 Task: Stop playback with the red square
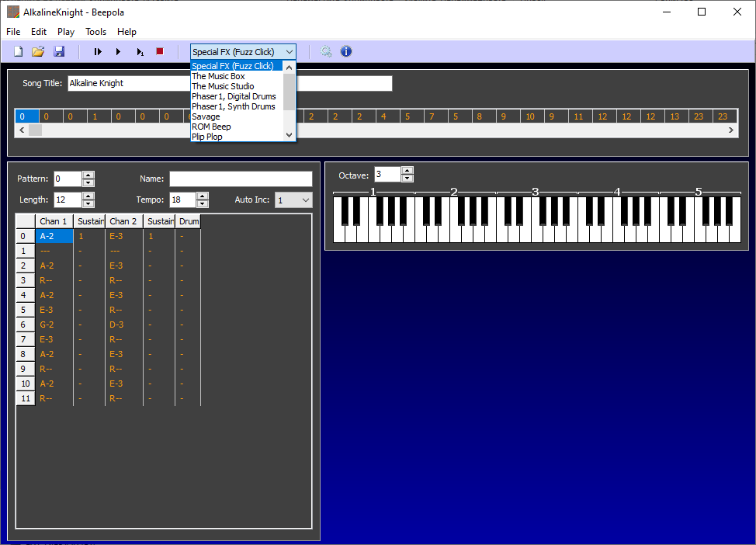(x=160, y=51)
